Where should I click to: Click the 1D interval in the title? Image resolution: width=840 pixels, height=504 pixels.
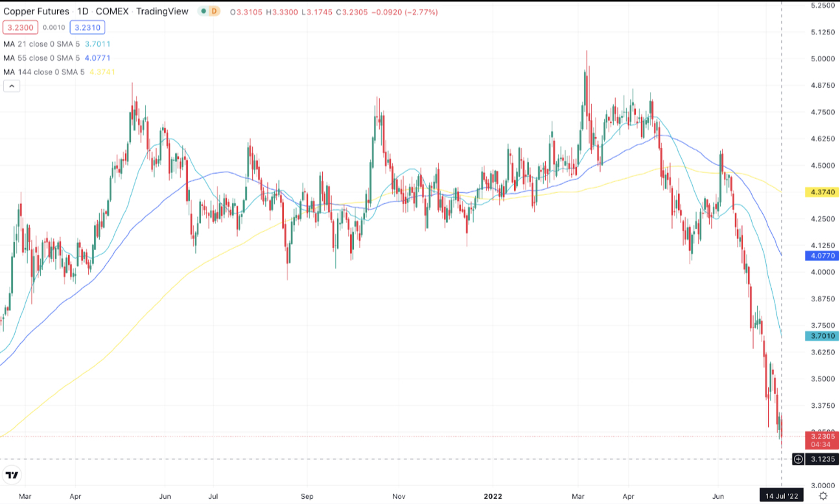pyautogui.click(x=83, y=12)
